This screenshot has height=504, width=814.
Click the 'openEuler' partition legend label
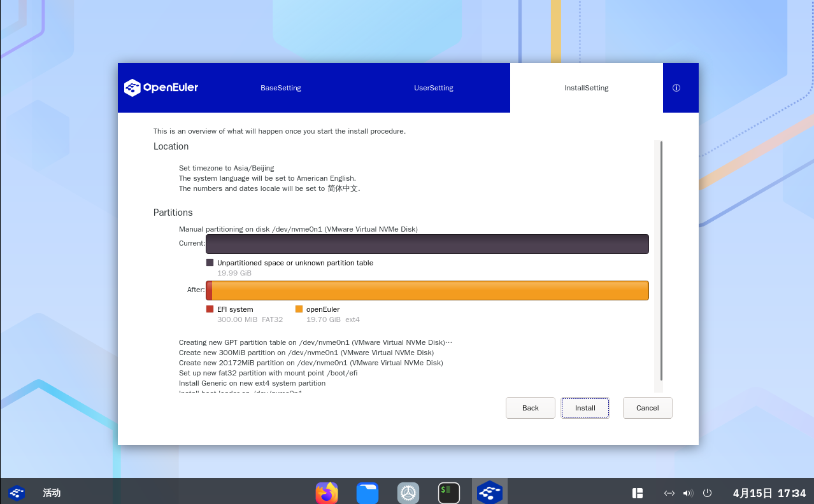pos(323,309)
